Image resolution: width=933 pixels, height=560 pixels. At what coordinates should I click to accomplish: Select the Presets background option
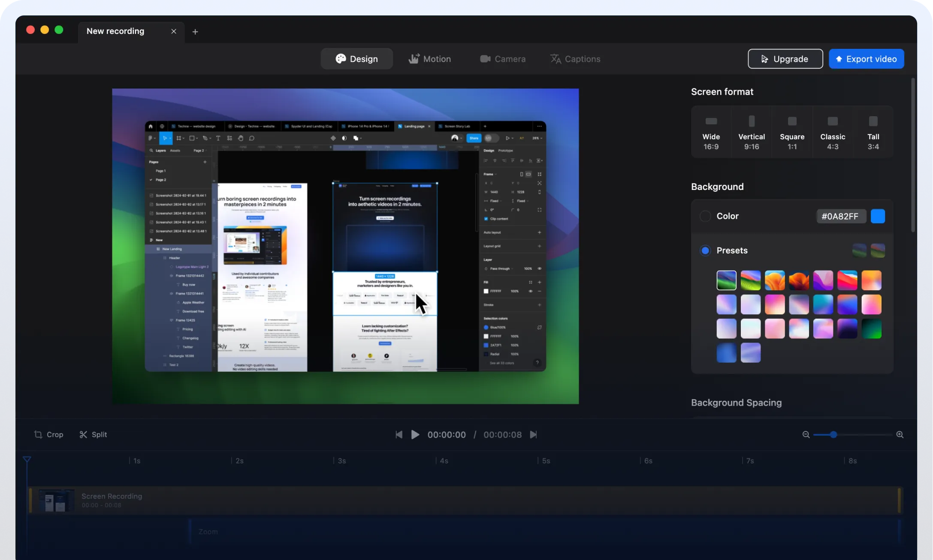705,250
